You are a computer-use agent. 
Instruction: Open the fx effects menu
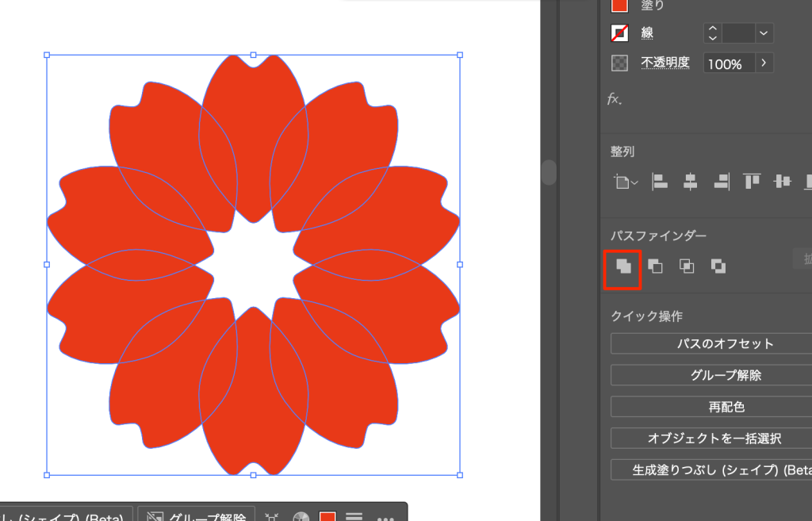tap(615, 99)
